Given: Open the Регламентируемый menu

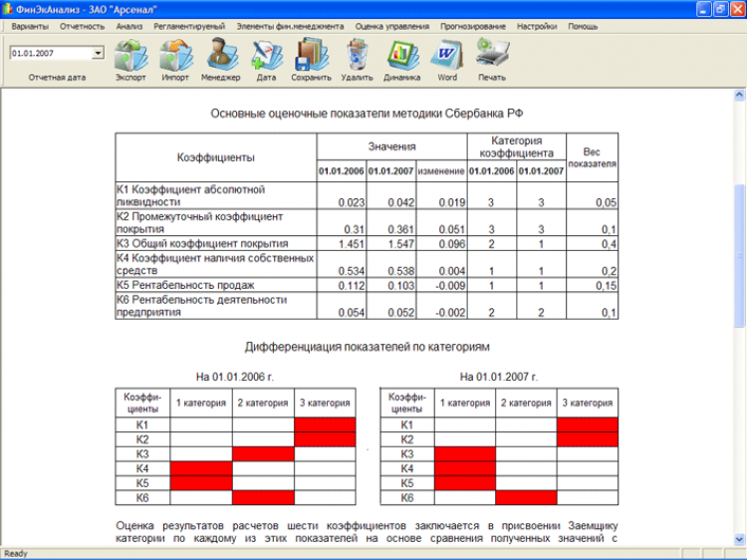Looking at the screenshot, I should (x=189, y=27).
